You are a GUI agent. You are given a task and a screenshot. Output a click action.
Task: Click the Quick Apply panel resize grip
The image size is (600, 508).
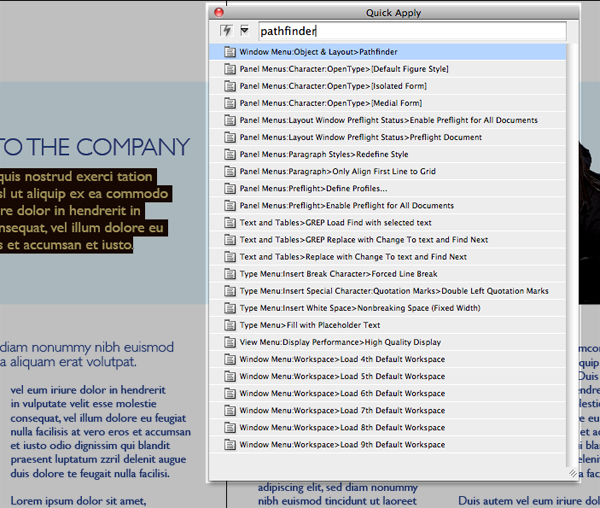pos(572,472)
